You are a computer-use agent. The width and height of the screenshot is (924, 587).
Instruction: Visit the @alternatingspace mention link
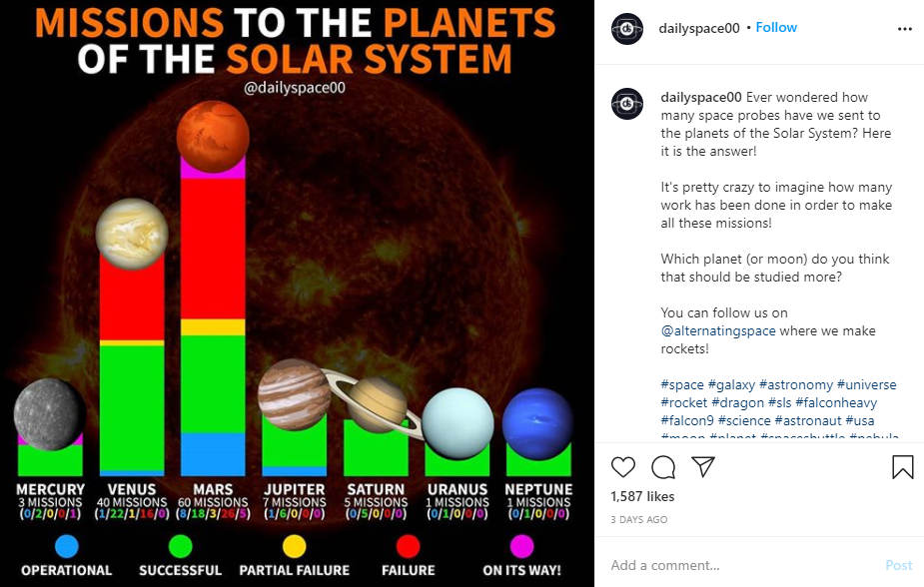(x=718, y=331)
